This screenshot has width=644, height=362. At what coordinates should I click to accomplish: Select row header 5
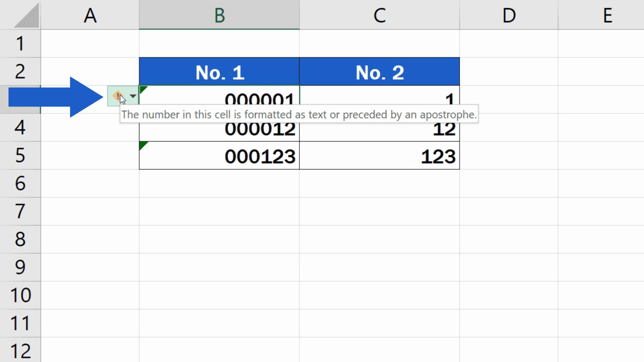coord(20,156)
